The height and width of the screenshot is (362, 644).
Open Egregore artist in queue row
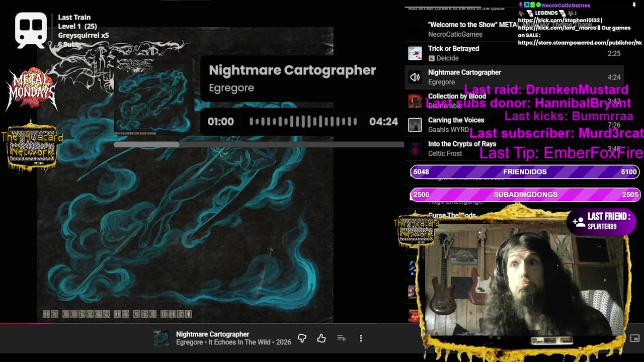coord(441,82)
